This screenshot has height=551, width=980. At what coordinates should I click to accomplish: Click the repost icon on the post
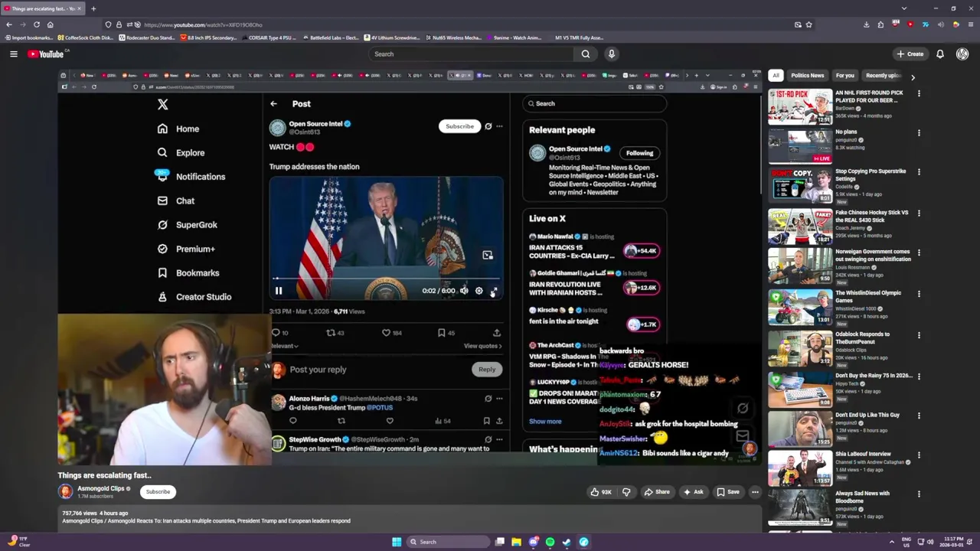pos(331,333)
